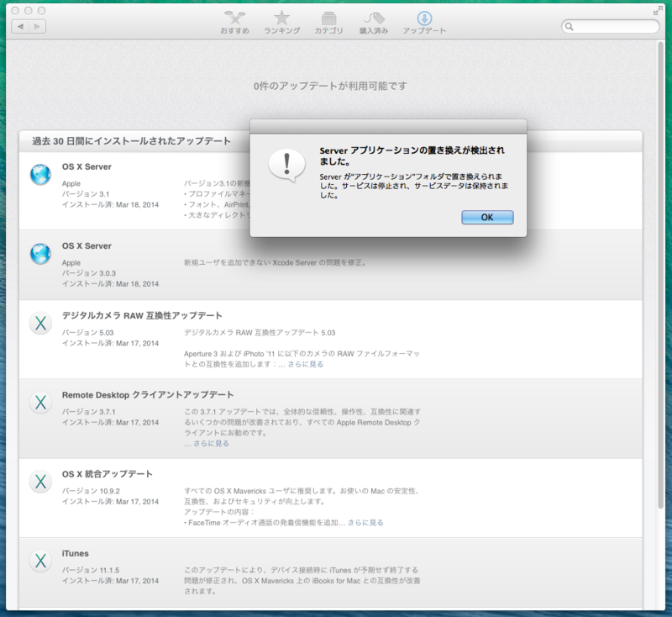Click さらに見る under デジタルカメラ RAW update
Screen dimensions: 672x617
[306, 364]
